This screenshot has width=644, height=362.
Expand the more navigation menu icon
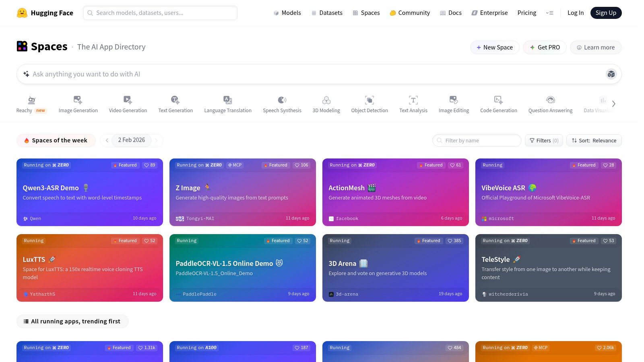point(549,13)
